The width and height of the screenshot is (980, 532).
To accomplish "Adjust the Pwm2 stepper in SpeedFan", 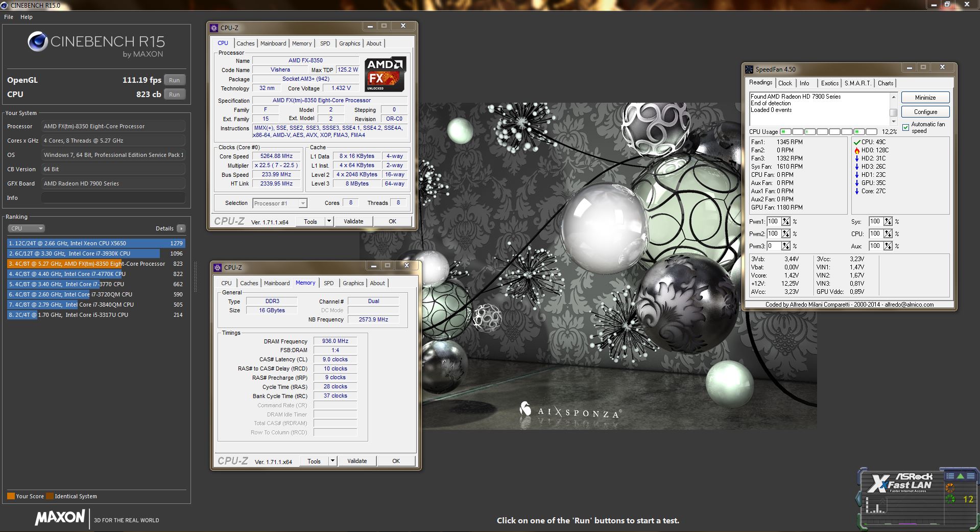I will (x=786, y=234).
